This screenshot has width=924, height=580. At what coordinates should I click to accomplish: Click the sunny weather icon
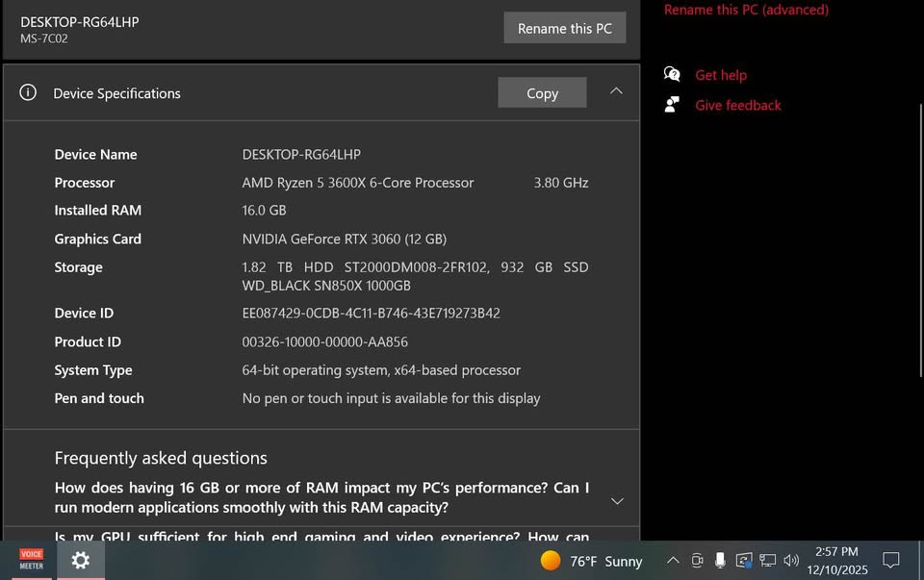[x=551, y=561]
